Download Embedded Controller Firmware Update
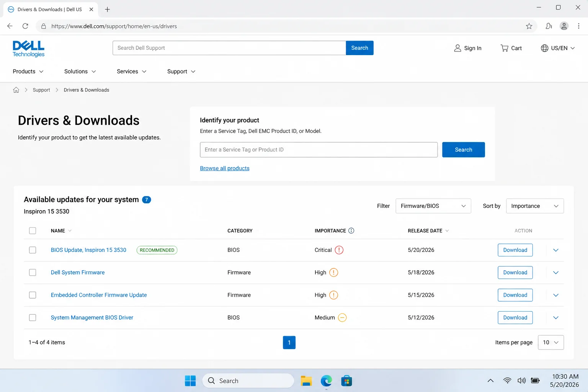 pyautogui.click(x=515, y=295)
